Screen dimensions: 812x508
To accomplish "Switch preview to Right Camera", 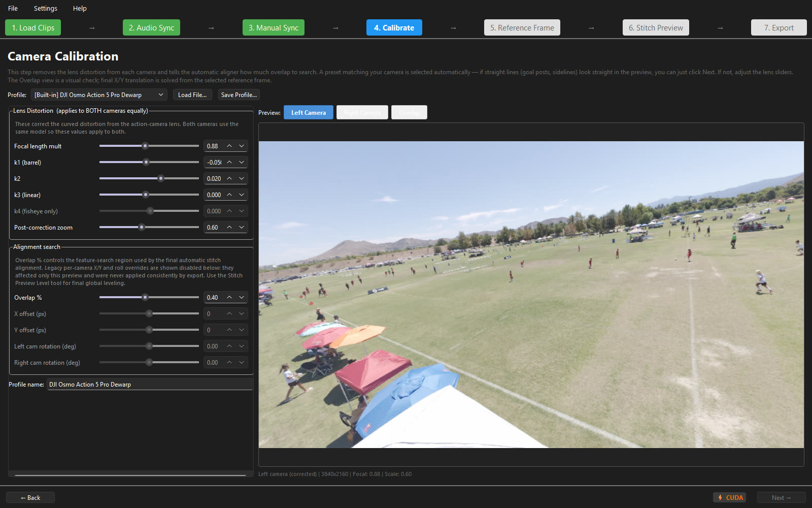I will (362, 113).
